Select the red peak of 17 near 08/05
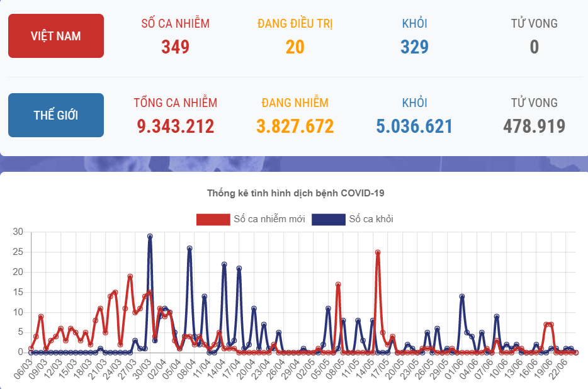The image size is (588, 389). coord(338,285)
